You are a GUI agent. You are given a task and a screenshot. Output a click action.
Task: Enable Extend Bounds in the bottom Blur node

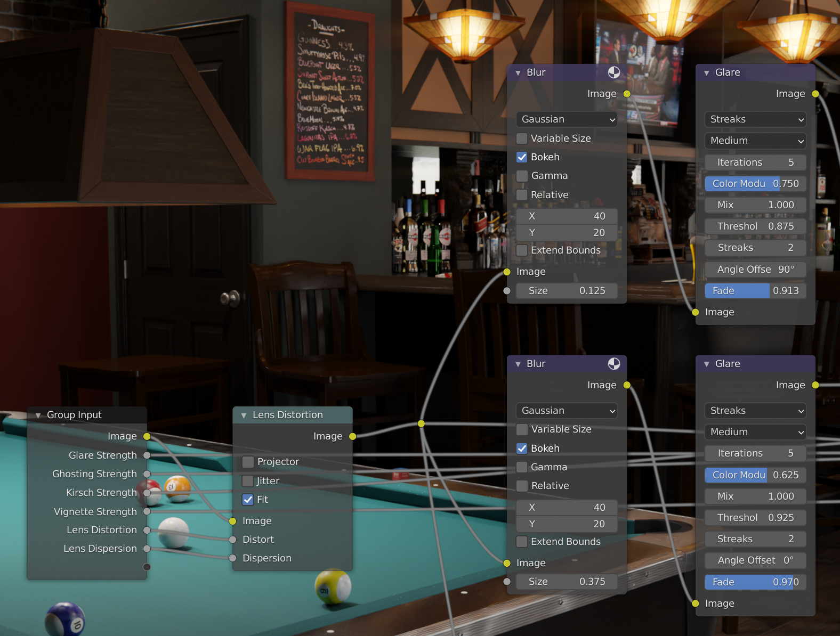click(522, 542)
